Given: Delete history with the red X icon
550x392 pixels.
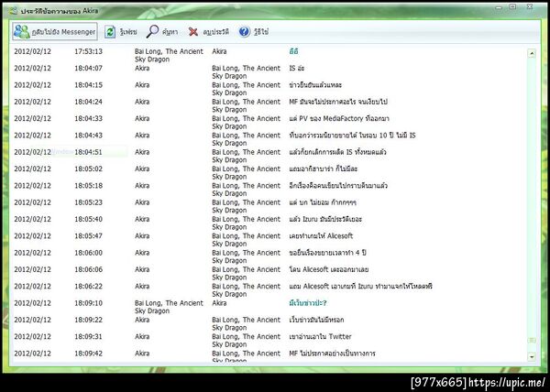Looking at the screenshot, I should tap(193, 32).
